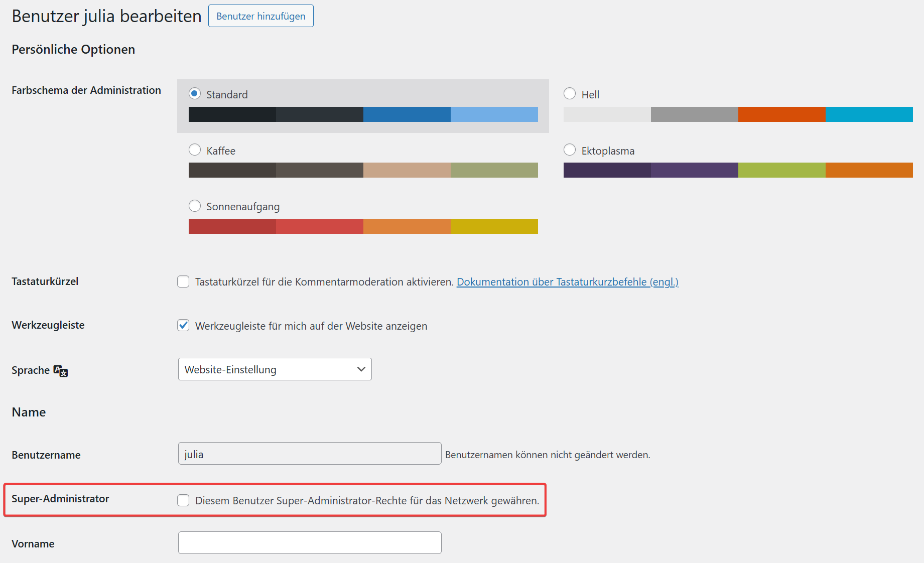The image size is (924, 563).
Task: Click the light blue swatch in Standard palette
Action: coord(494,114)
